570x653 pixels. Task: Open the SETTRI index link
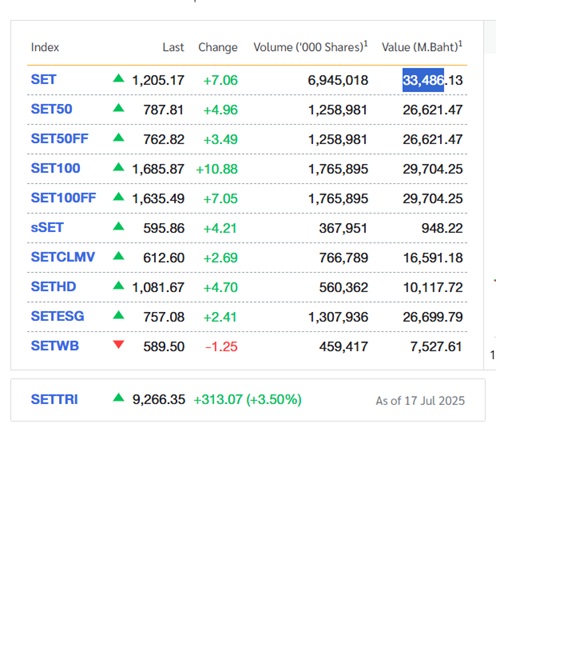[54, 399]
